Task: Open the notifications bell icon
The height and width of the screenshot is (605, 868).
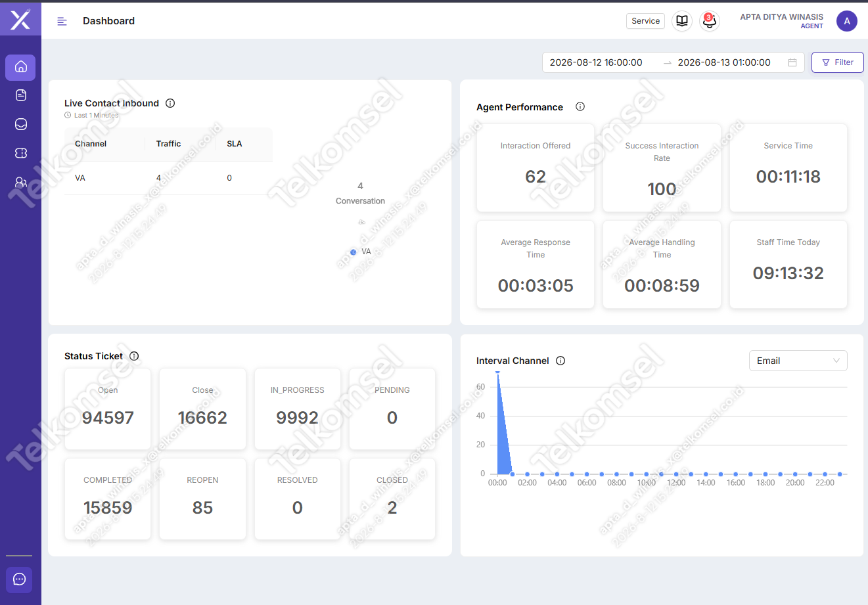Action: coord(709,21)
